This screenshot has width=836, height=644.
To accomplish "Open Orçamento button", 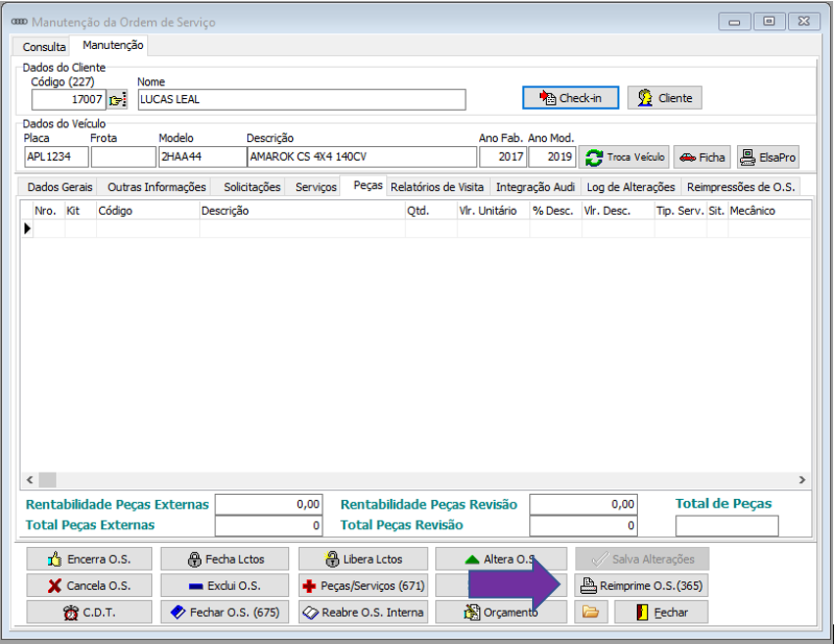I will click(501, 613).
